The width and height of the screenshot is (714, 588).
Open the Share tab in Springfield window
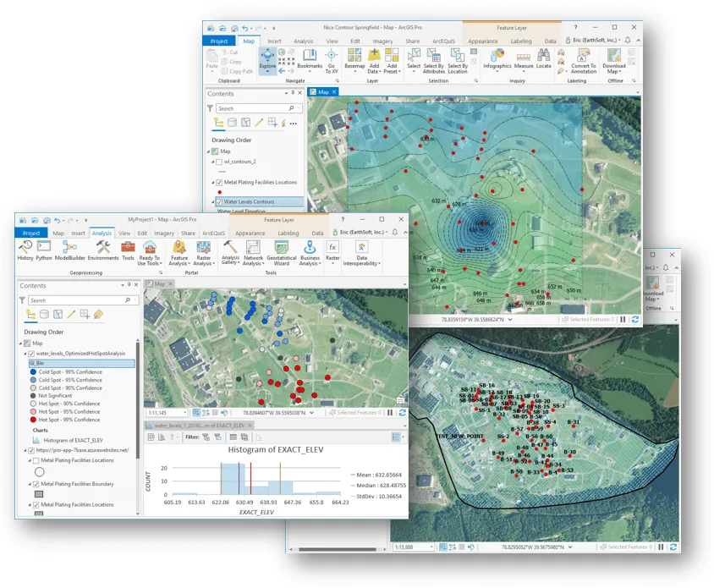pyautogui.click(x=413, y=41)
